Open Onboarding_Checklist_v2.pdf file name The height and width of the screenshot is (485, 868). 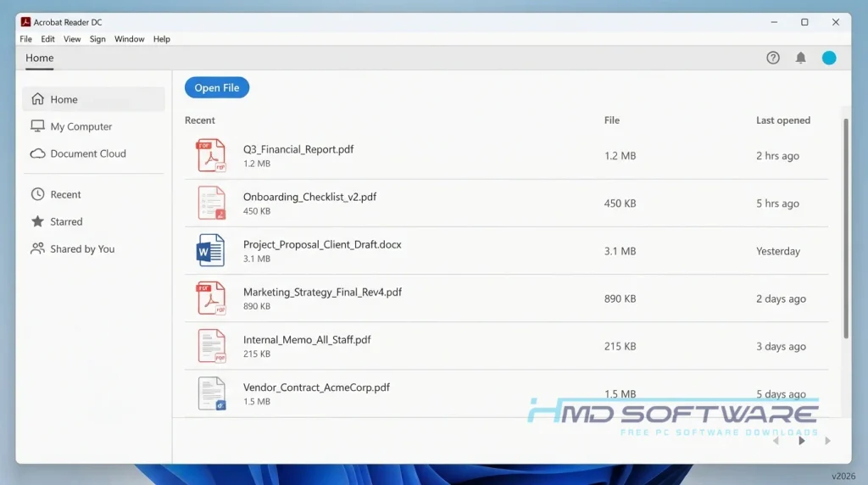point(309,197)
